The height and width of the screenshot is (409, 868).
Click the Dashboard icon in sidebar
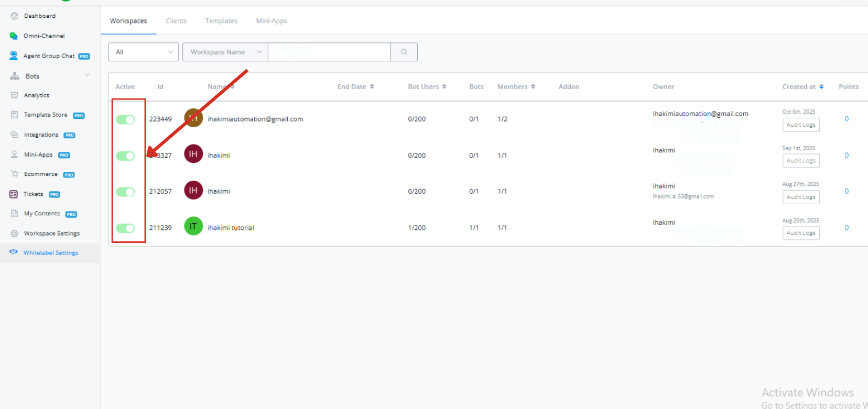[x=14, y=16]
